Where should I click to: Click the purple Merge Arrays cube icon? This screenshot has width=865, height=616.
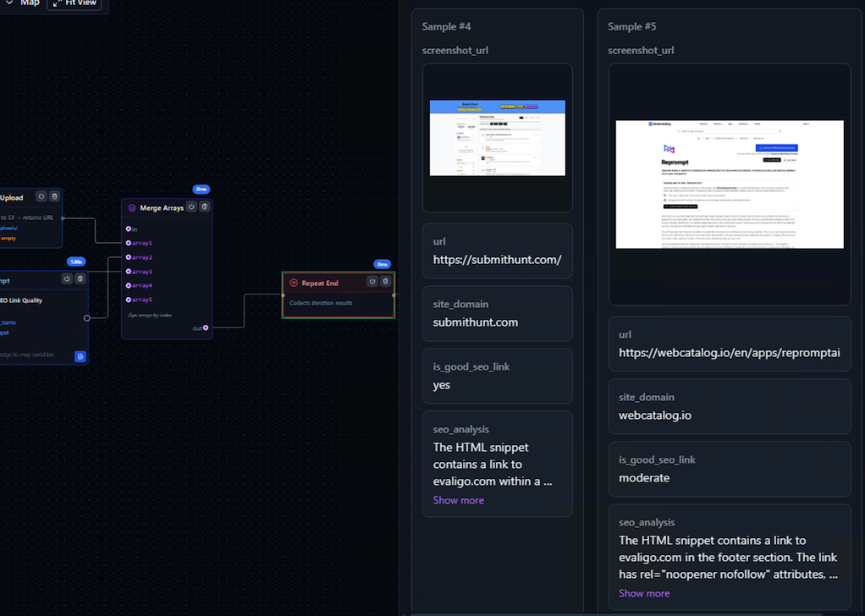coord(132,207)
